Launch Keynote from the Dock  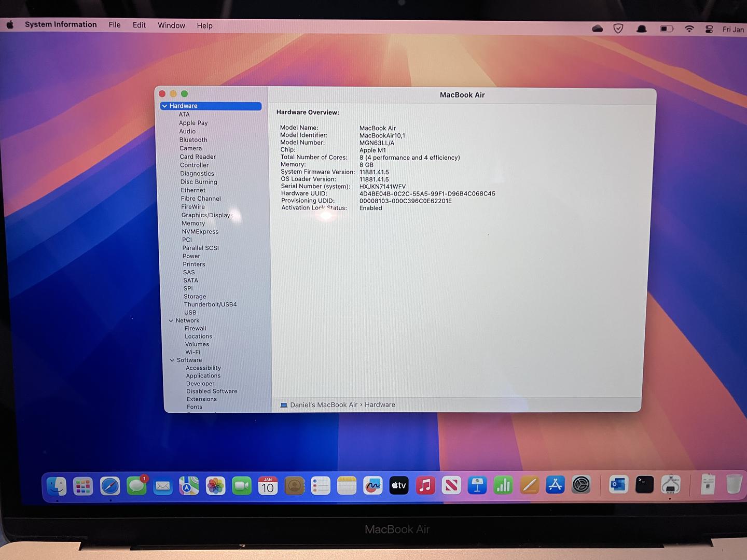[477, 485]
